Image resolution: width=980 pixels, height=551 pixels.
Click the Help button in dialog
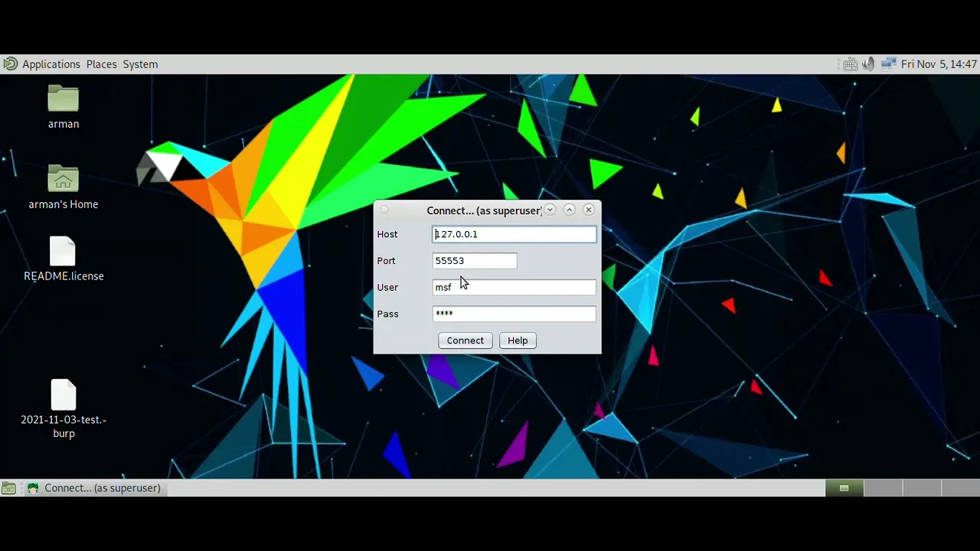(x=518, y=341)
